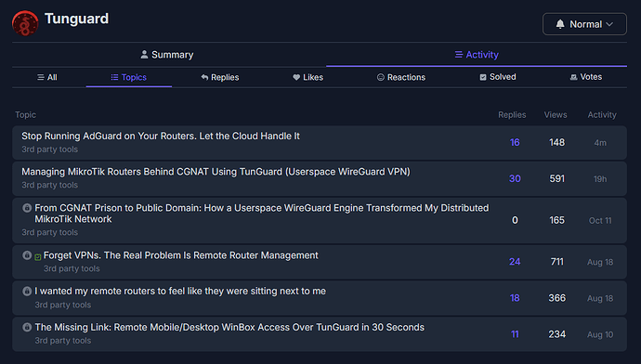Click the Tunguard red avatar logo

(25, 23)
